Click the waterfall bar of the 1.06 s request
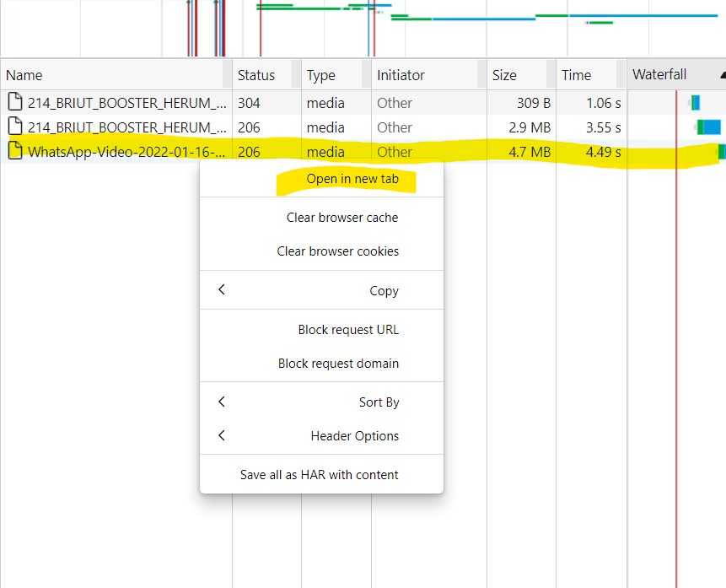The height and width of the screenshot is (588, 726). [x=695, y=102]
